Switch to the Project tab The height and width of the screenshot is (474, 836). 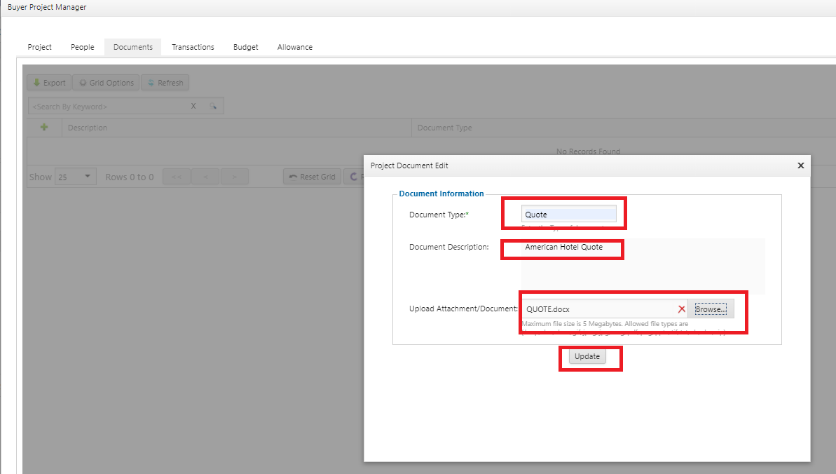40,47
